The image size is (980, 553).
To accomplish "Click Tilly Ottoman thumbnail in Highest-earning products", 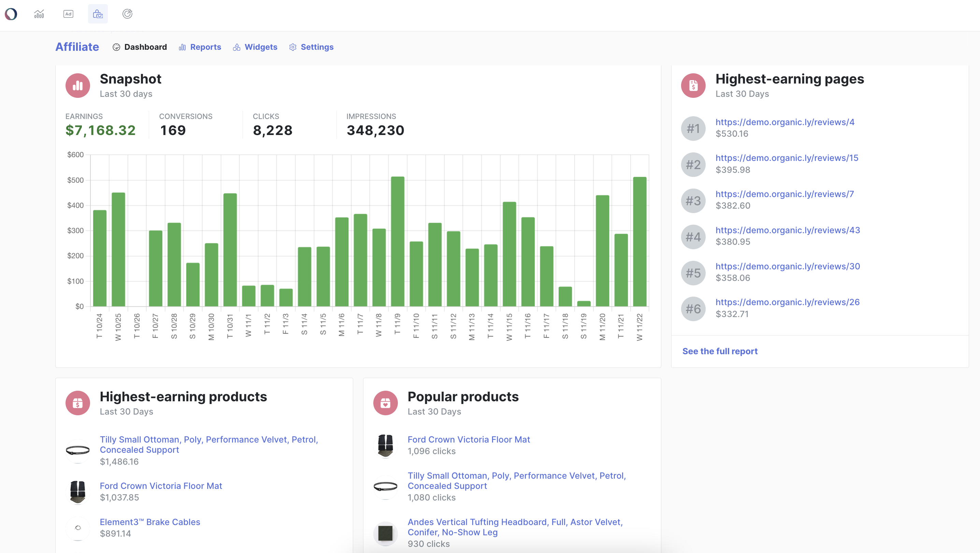I will coord(77,451).
